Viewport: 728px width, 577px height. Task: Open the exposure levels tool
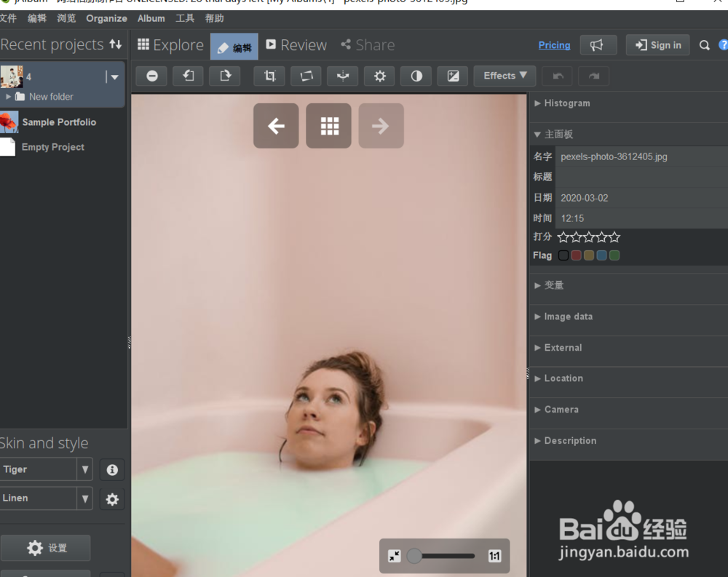(453, 76)
